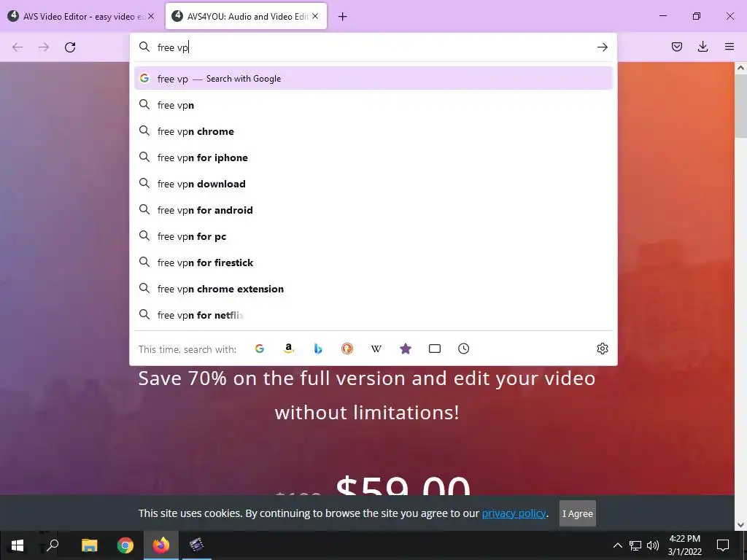Go back to the previous page
Viewport: 747px width, 560px height.
(x=18, y=47)
